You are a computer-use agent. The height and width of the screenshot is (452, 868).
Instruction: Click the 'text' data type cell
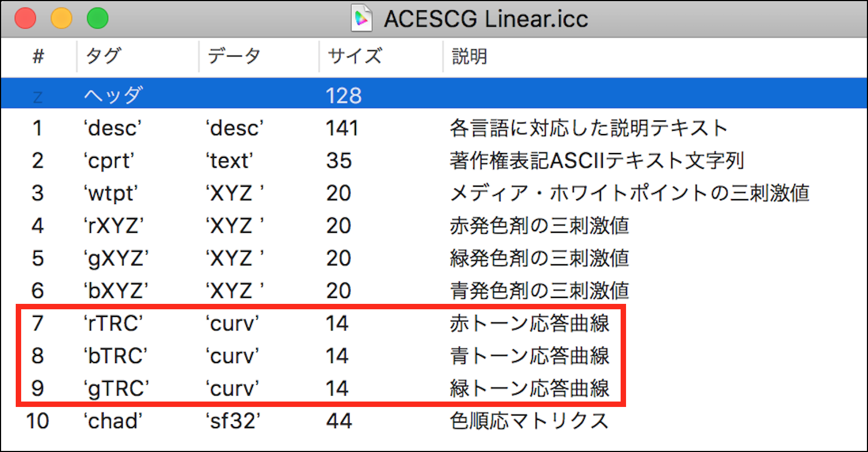click(229, 161)
